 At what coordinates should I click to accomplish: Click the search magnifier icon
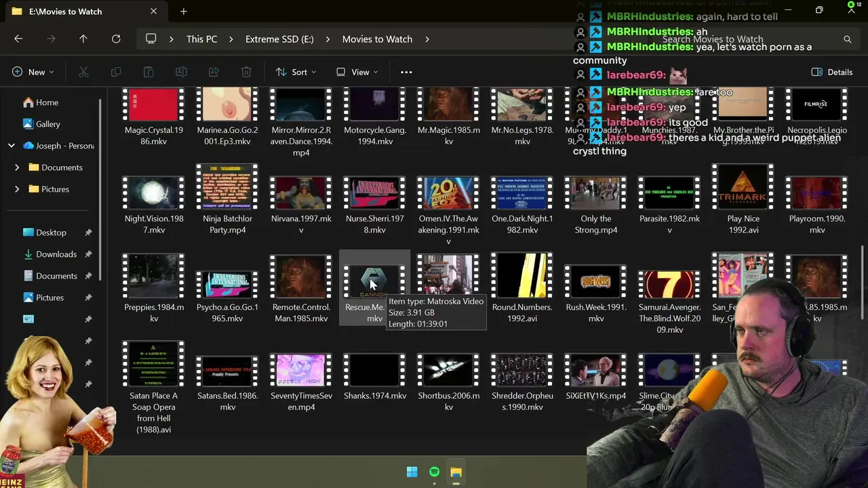point(847,39)
